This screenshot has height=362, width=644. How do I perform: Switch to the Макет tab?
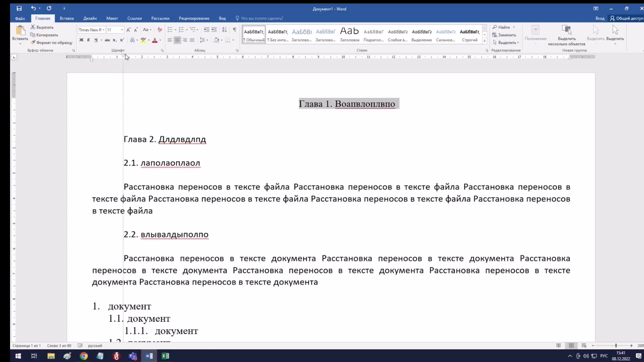[112, 18]
